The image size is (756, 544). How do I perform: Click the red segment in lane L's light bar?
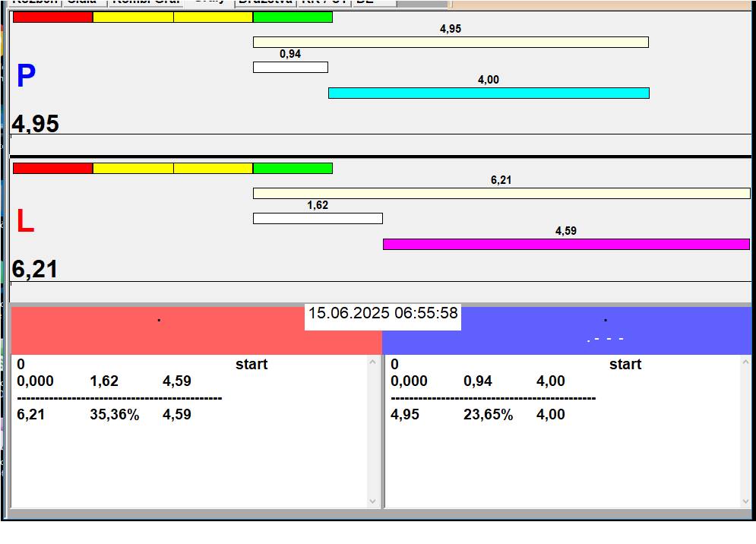pyautogui.click(x=52, y=169)
